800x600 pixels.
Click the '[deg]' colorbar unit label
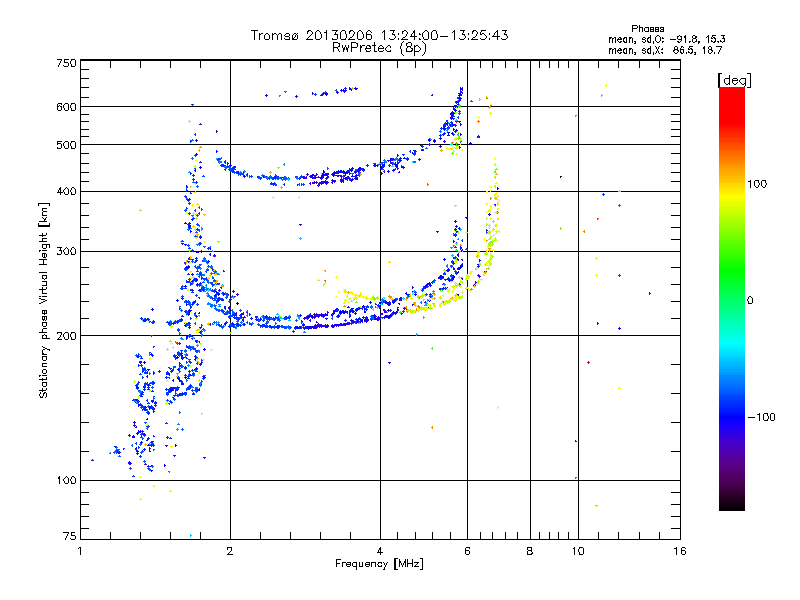(x=734, y=80)
